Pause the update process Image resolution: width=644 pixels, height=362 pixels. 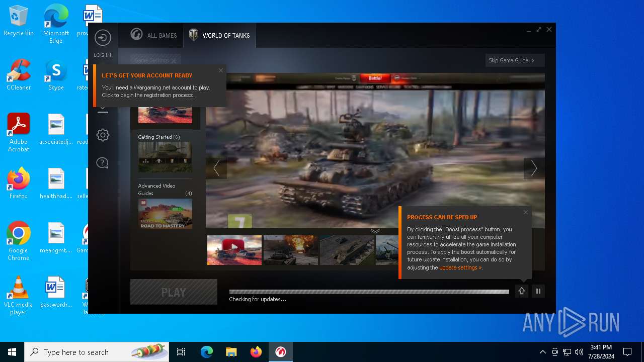[538, 291]
